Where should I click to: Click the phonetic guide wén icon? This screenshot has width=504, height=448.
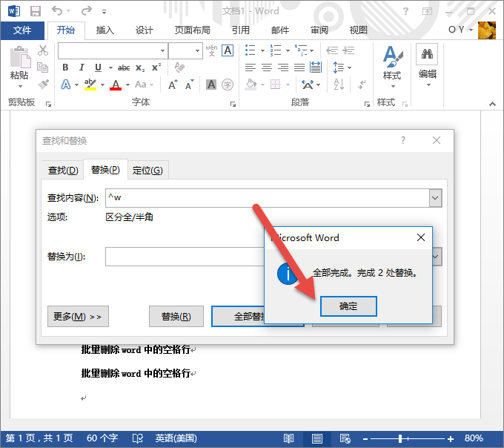click(211, 50)
